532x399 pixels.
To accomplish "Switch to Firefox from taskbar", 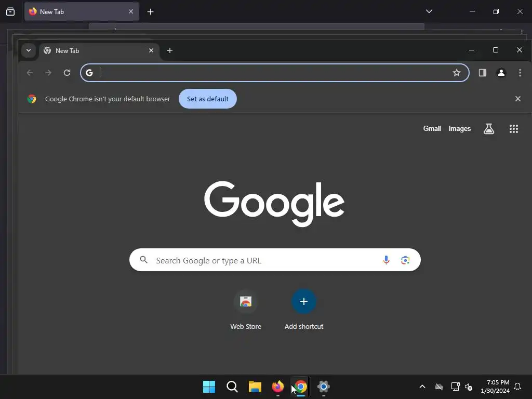I will pos(278,387).
